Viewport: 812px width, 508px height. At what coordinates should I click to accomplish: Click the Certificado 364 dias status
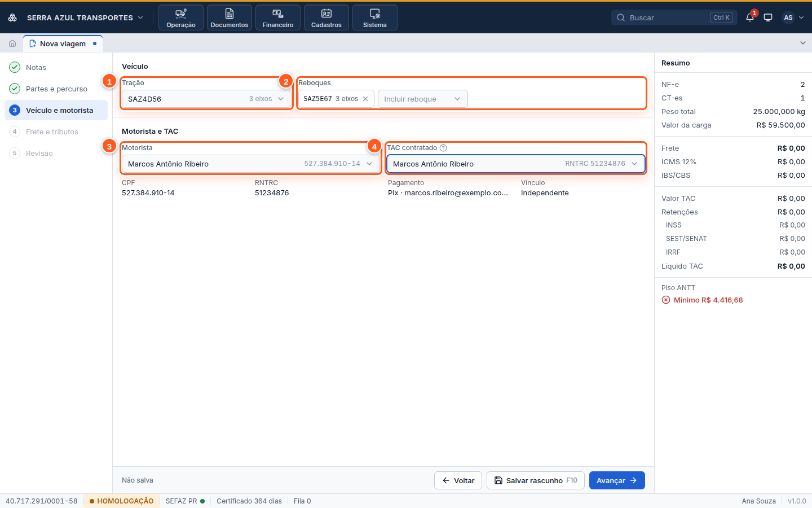tap(249, 501)
